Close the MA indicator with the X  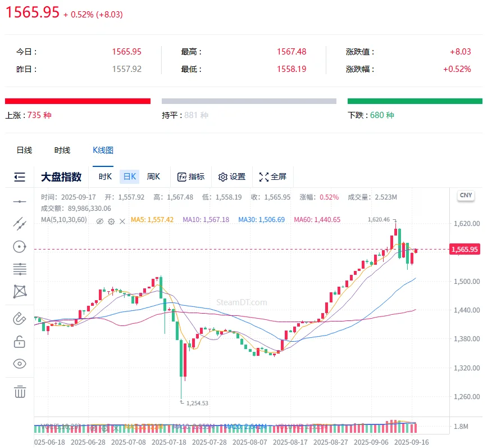pos(122,221)
